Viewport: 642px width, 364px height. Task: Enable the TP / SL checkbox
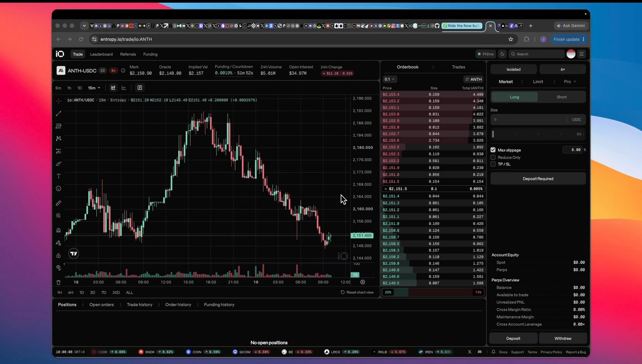coord(493,164)
